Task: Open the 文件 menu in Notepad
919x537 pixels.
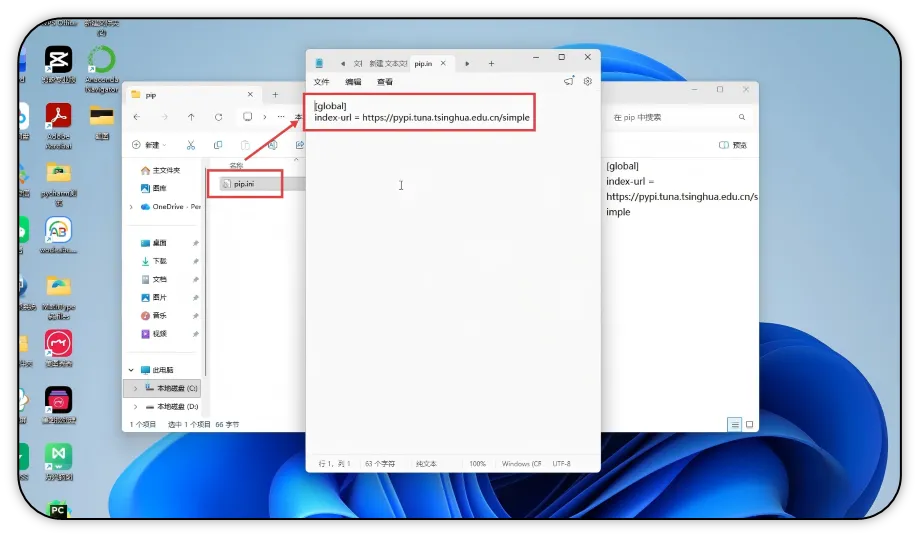Action: pos(322,82)
